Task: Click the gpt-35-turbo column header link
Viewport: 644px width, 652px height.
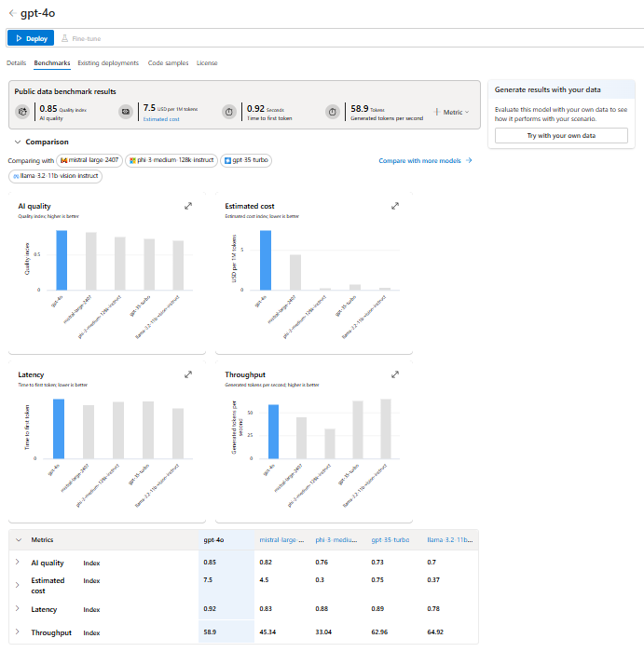Action: (391, 540)
